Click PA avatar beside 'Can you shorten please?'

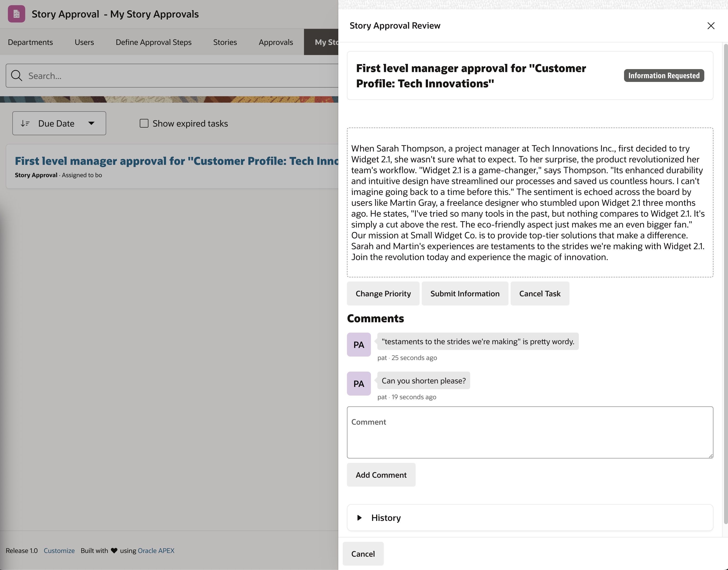pyautogui.click(x=359, y=383)
